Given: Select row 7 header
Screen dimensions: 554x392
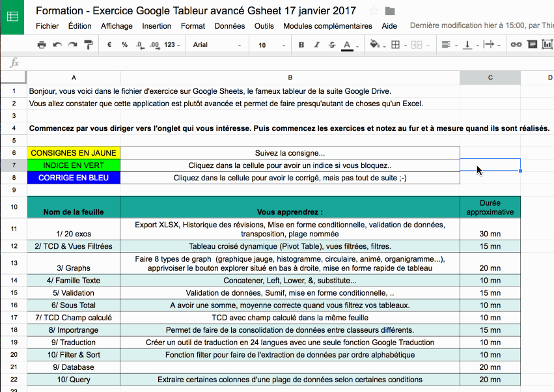Looking at the screenshot, I should 14,165.
